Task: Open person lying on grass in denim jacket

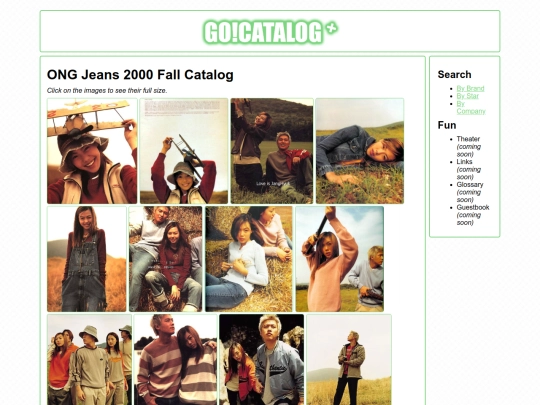Action: [x=360, y=151]
